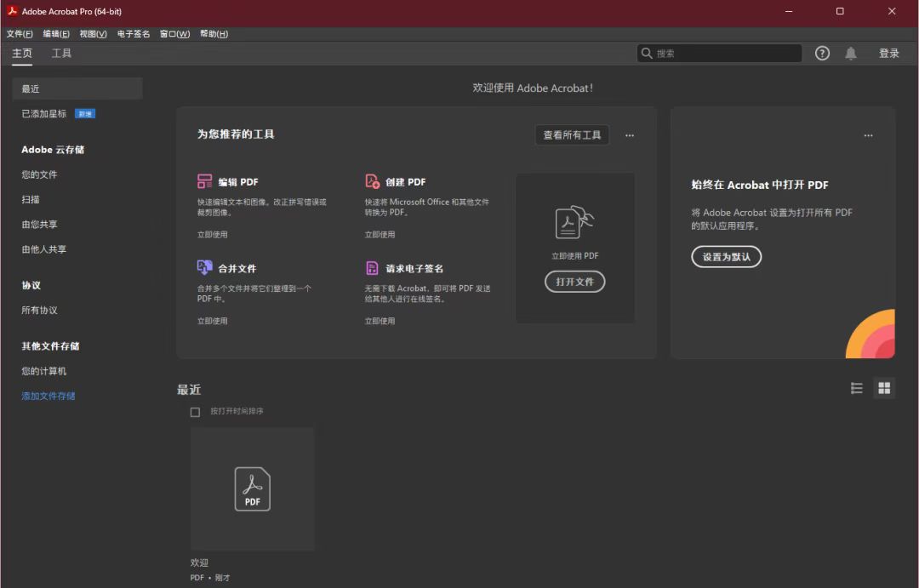Image resolution: width=919 pixels, height=588 pixels.
Task: Click 立即使用 under 编辑 PDF
Action: pyautogui.click(x=212, y=235)
